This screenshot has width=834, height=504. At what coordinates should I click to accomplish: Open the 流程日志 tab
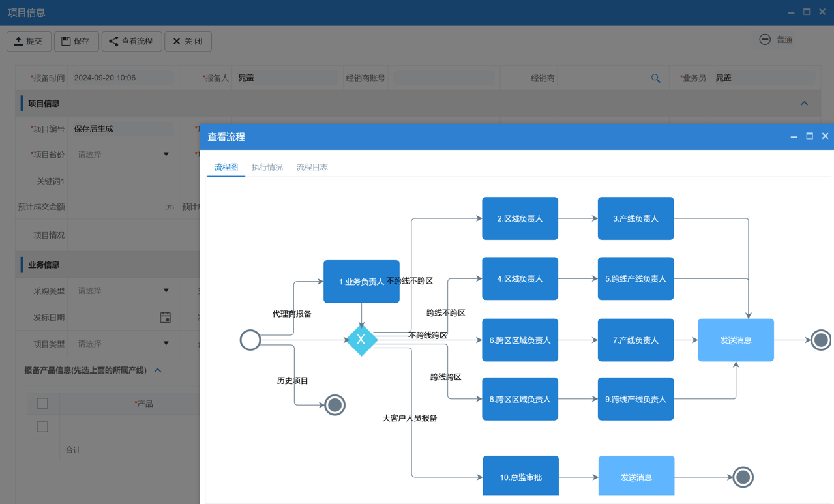click(312, 168)
